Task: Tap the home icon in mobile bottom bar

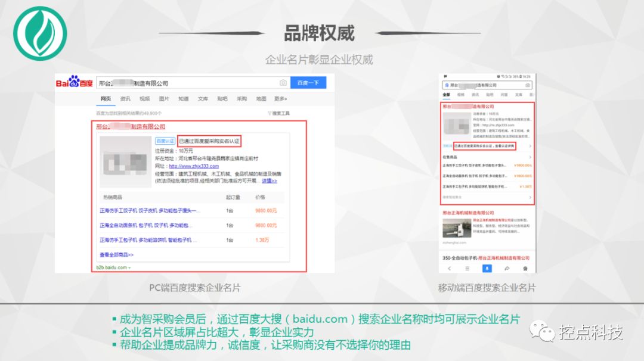Action: click(x=525, y=268)
